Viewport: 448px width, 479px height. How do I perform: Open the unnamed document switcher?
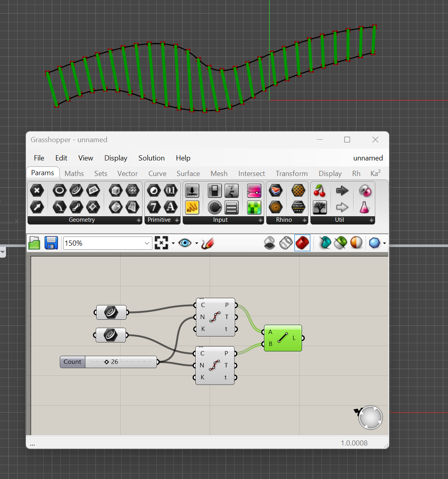click(368, 158)
